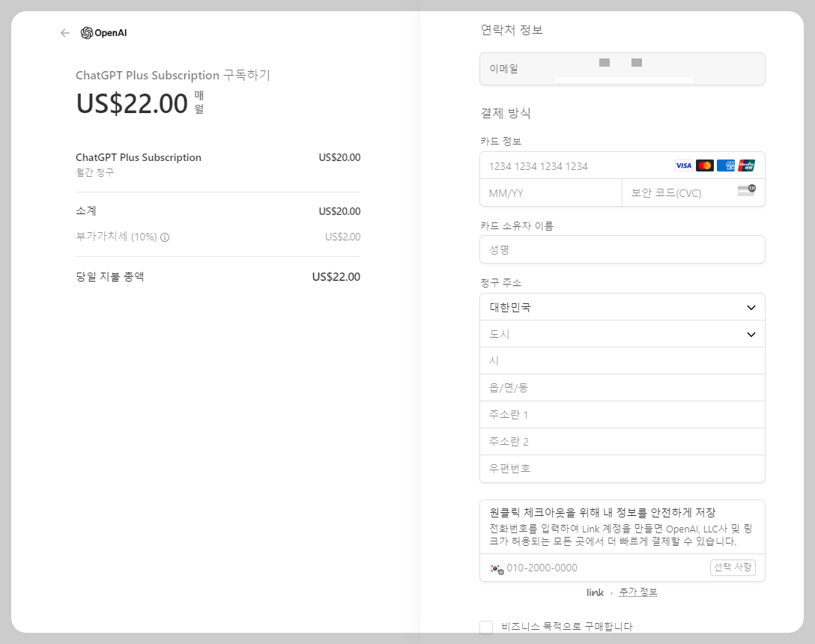Click the 선택 사항 badge
Viewport: 815px width, 644px height.
[x=733, y=568]
